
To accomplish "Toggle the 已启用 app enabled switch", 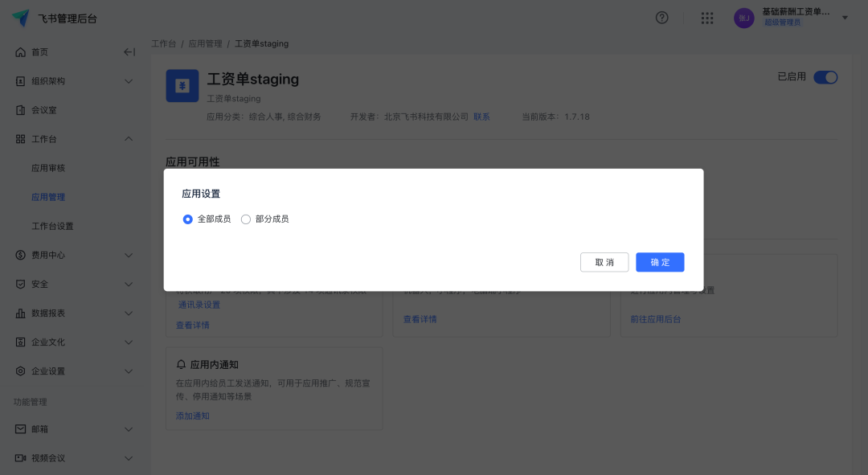I will coord(825,77).
